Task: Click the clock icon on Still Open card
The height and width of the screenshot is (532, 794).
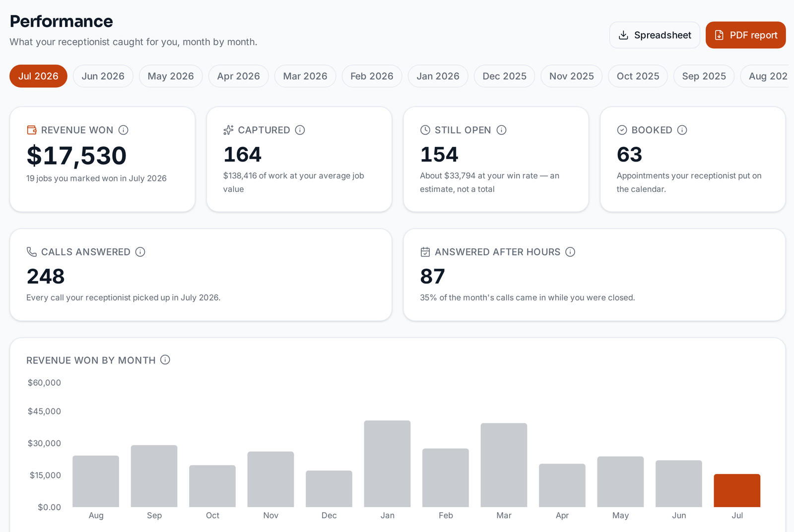Action: (x=425, y=130)
